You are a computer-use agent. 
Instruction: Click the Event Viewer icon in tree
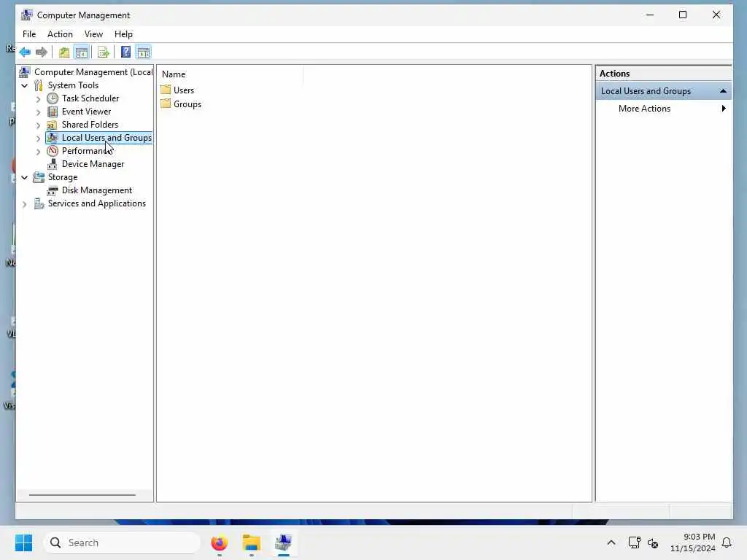[x=53, y=112]
